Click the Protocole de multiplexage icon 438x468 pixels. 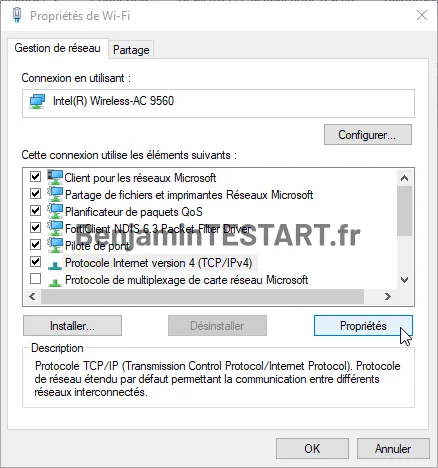point(55,282)
